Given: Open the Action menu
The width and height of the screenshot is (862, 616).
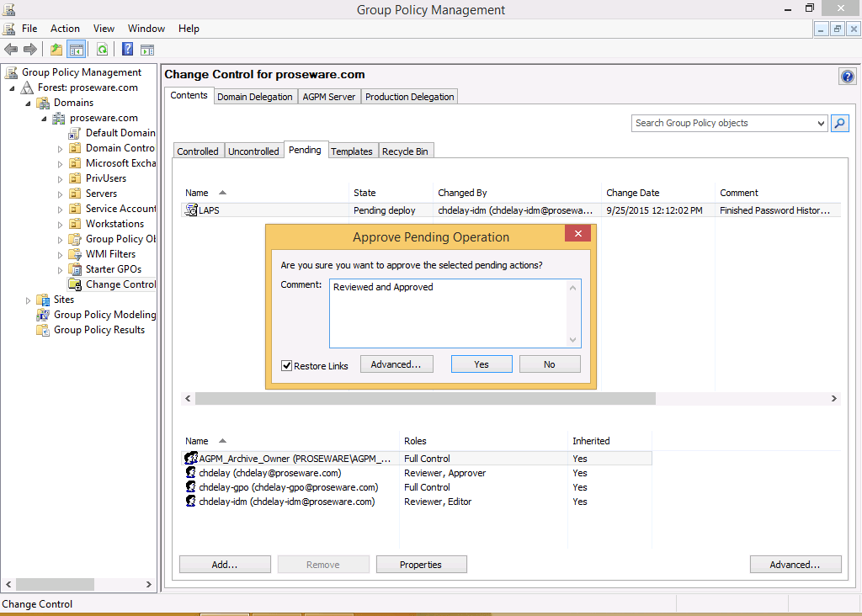Looking at the screenshot, I should (65, 29).
